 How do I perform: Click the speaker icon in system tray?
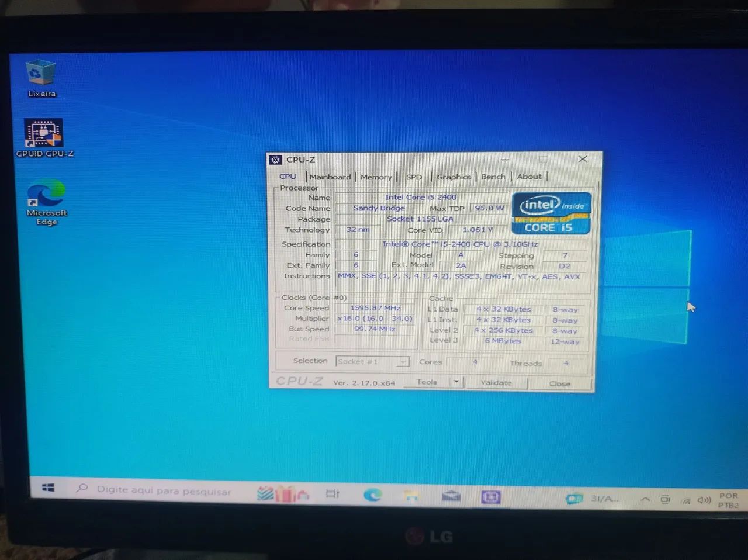click(x=702, y=500)
